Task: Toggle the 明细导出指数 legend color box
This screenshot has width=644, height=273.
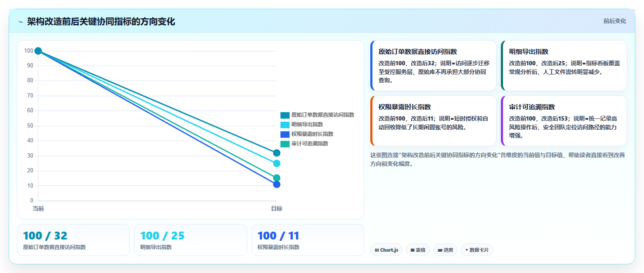Action: click(x=285, y=125)
